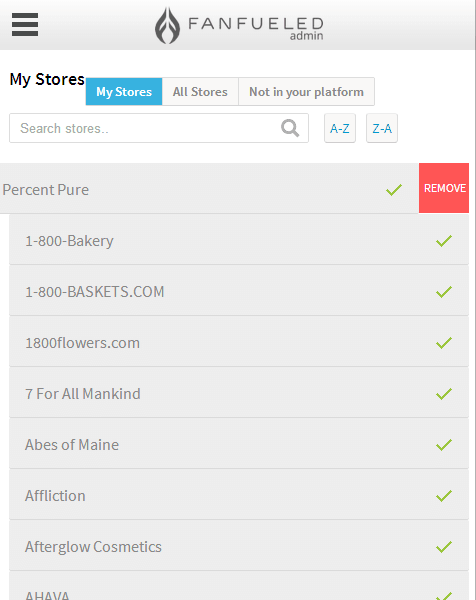476x600 pixels.
Task: Focus the Search stores field
Action: pyautogui.click(x=159, y=128)
